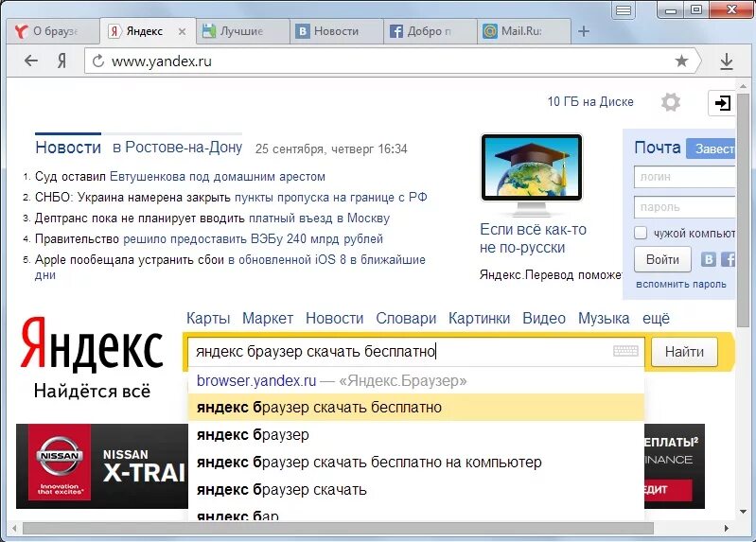Open a new tab with plus button
The width and height of the screenshot is (756, 542).
[x=584, y=31]
